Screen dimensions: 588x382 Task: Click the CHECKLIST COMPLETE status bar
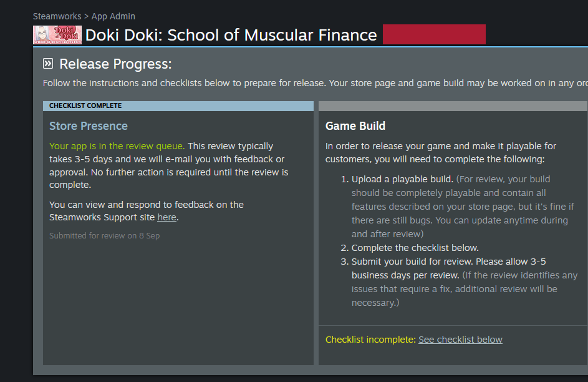click(x=178, y=106)
